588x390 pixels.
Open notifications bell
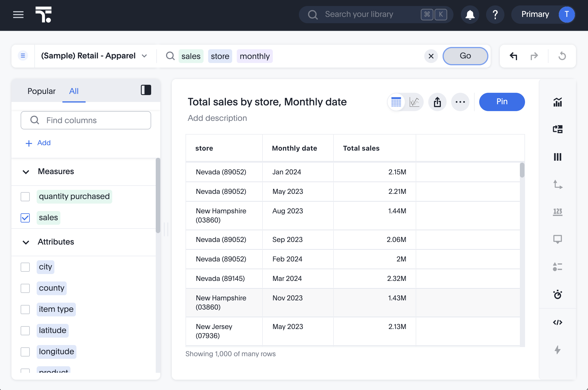coord(470,14)
